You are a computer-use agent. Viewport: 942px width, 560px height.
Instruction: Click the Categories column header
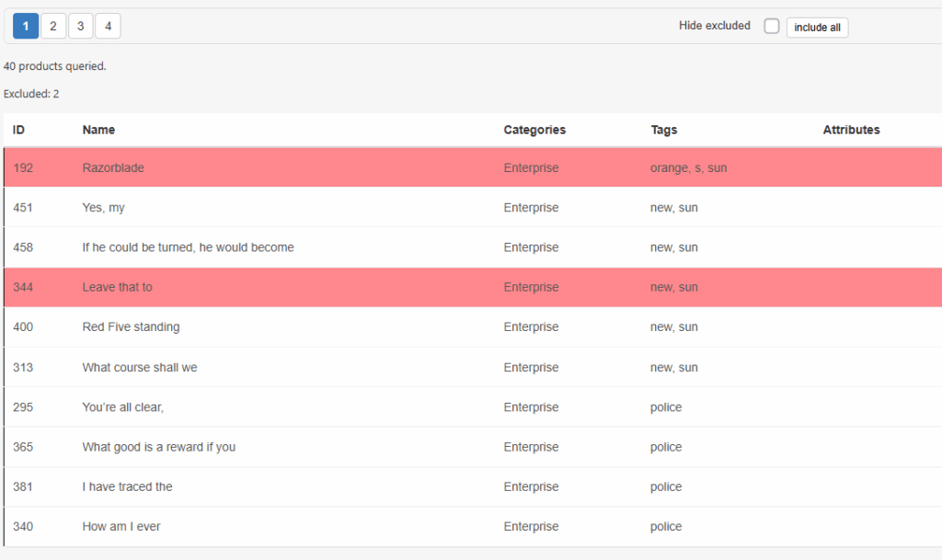534,130
